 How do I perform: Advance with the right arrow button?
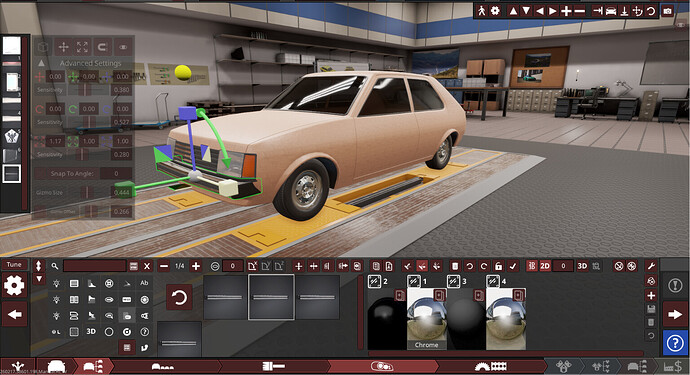(675, 314)
